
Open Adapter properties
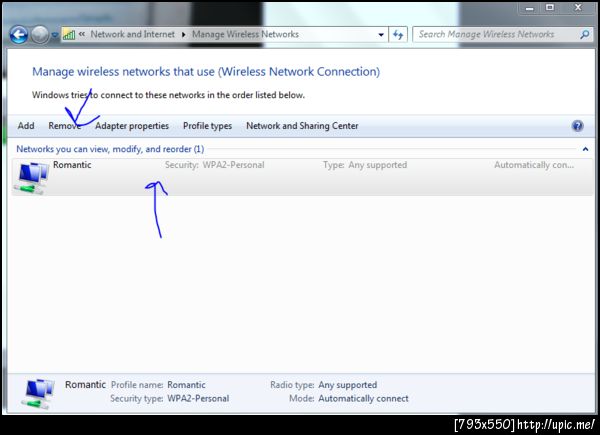click(x=132, y=126)
